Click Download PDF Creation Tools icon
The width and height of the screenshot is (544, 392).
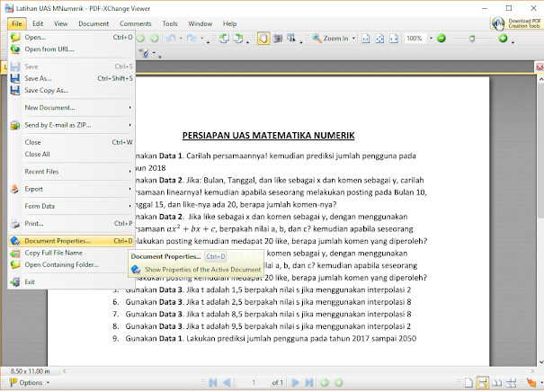click(x=498, y=23)
